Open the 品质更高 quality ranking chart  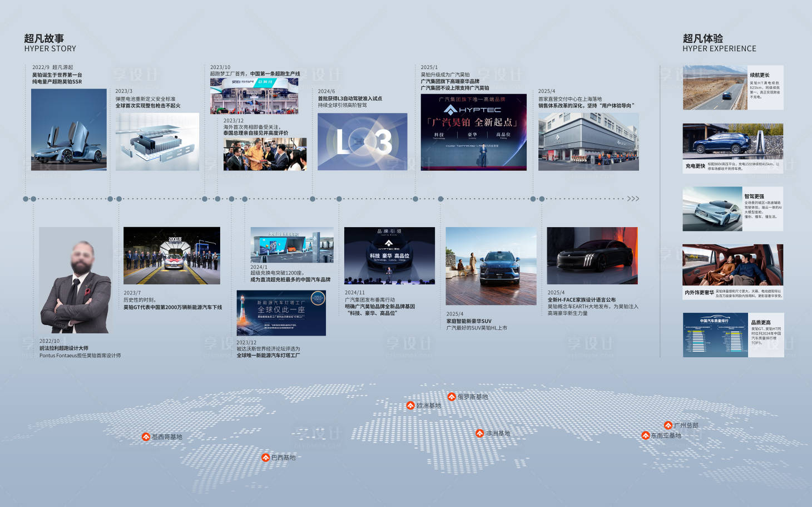click(715, 334)
